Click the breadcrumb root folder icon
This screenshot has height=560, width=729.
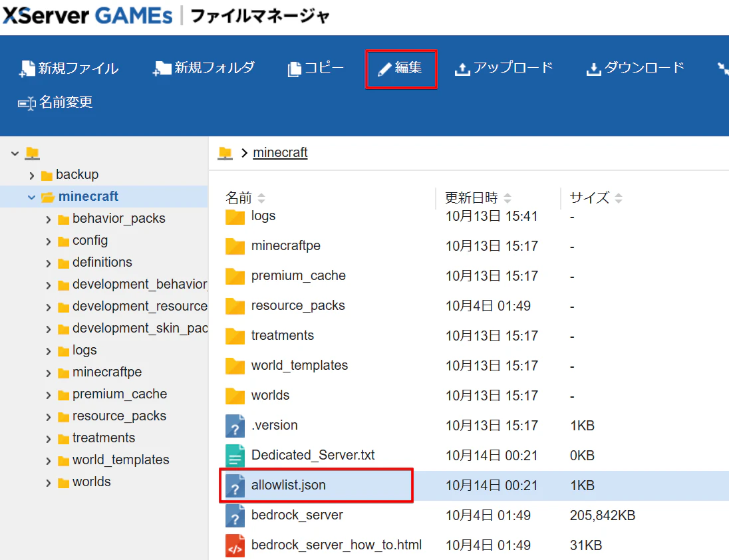[225, 152]
